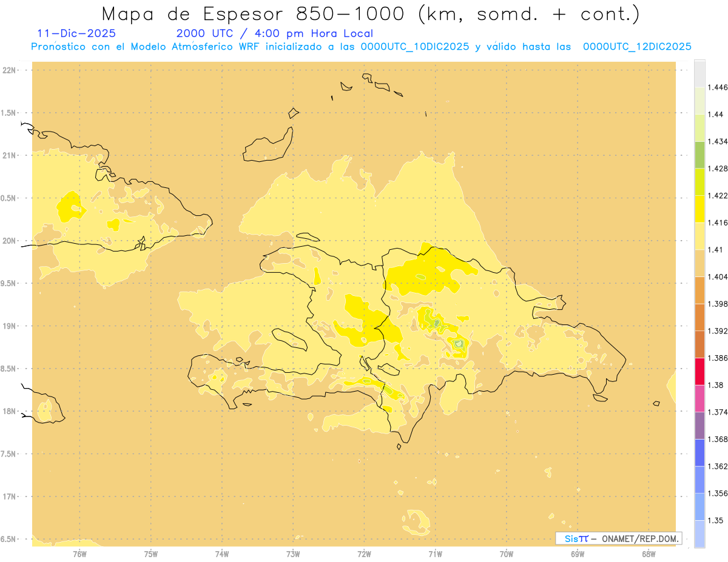Click the longitude label '75W'
This screenshot has width=728, height=562.
[x=151, y=554]
